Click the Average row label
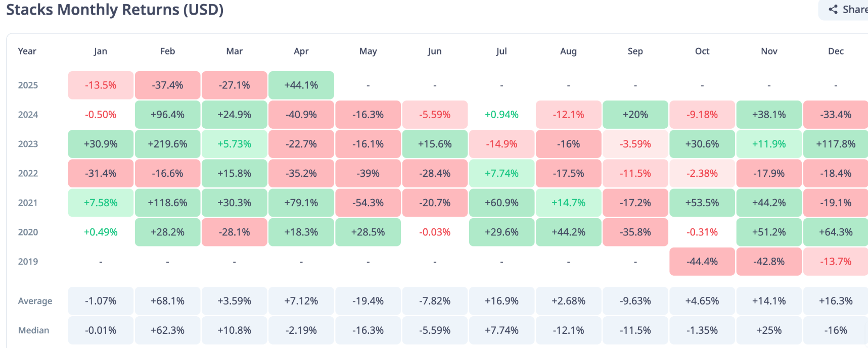Image resolution: width=868 pixels, height=348 pixels. 35,301
